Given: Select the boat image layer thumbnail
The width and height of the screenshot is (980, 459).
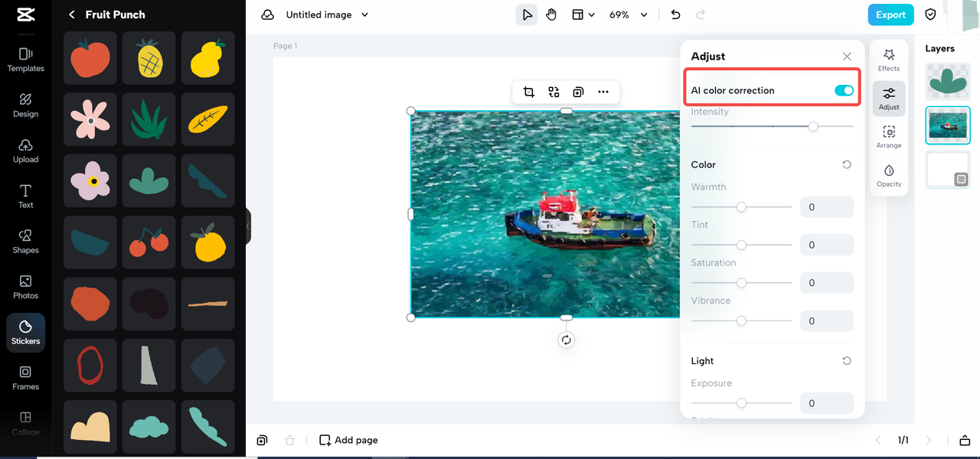Looking at the screenshot, I should click(948, 125).
